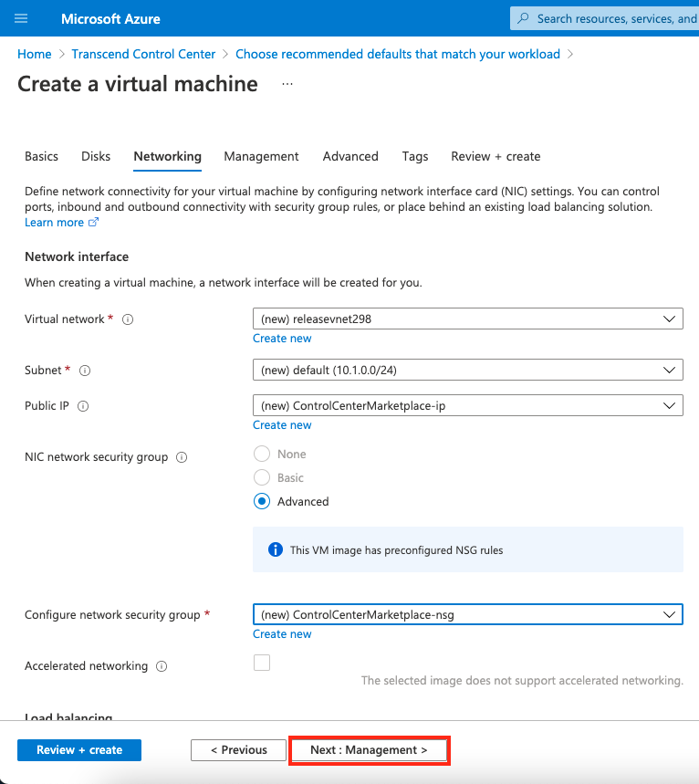This screenshot has width=699, height=784.
Task: Go to Home breadcrumb
Action: click(35, 54)
